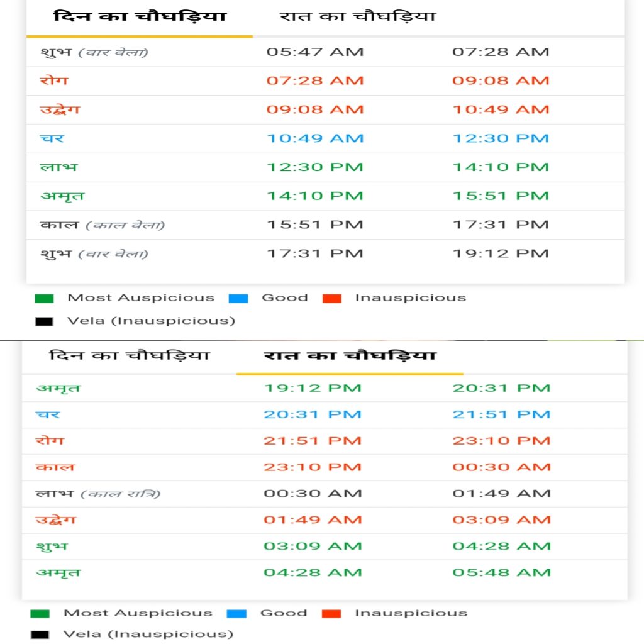
Task: Click the काल (काल वेला) row at 15:51 PM
Action: click(325, 225)
